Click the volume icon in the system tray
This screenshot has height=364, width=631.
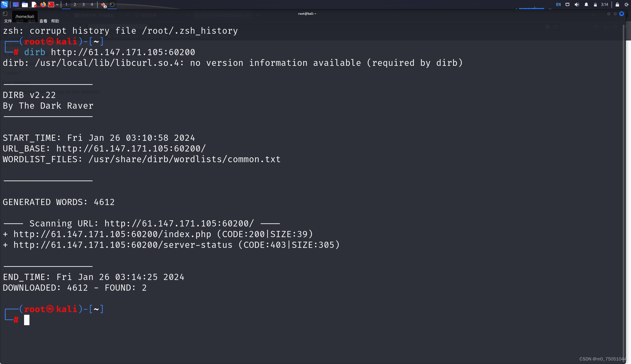(x=577, y=5)
